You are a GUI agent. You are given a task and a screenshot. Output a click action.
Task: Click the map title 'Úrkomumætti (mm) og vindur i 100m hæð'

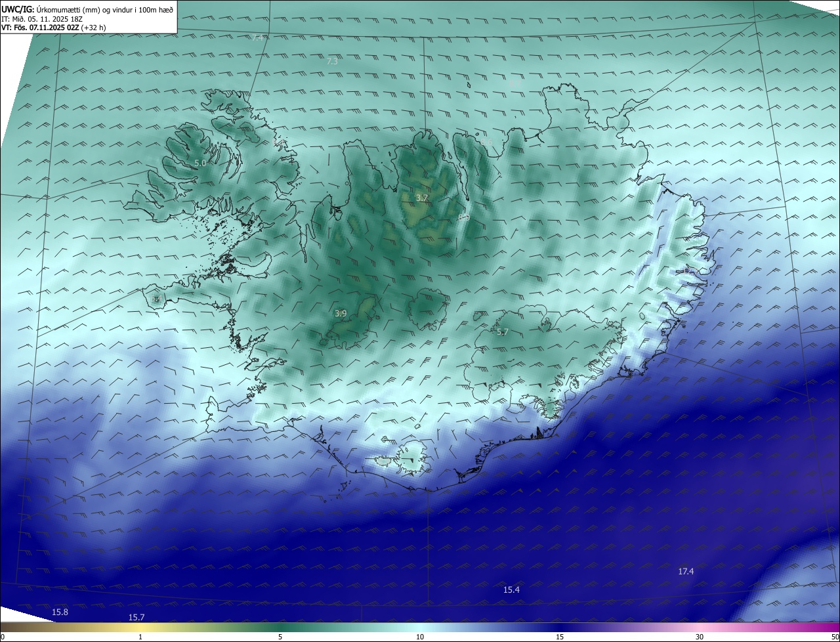point(104,10)
